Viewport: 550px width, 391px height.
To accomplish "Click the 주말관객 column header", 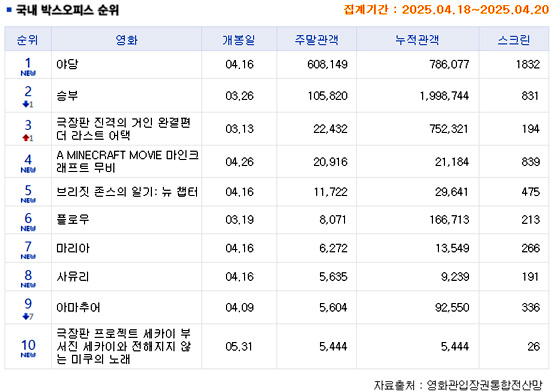I will click(316, 40).
